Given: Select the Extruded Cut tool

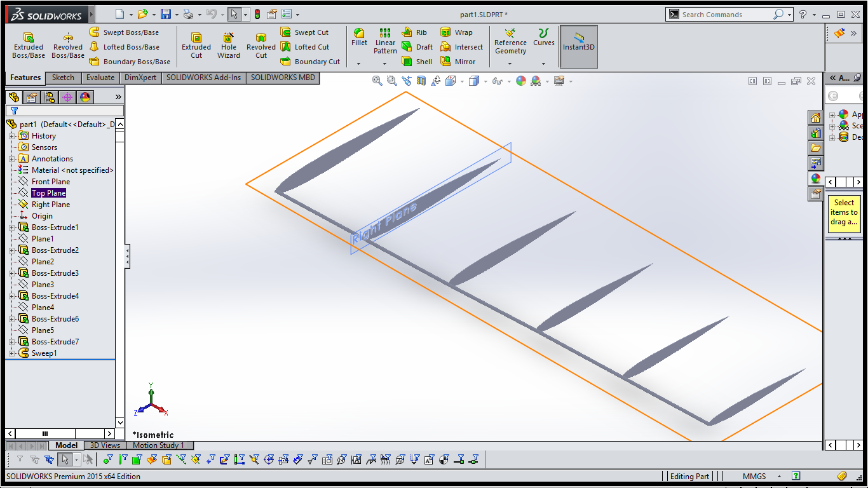Looking at the screenshot, I should tap(196, 46).
